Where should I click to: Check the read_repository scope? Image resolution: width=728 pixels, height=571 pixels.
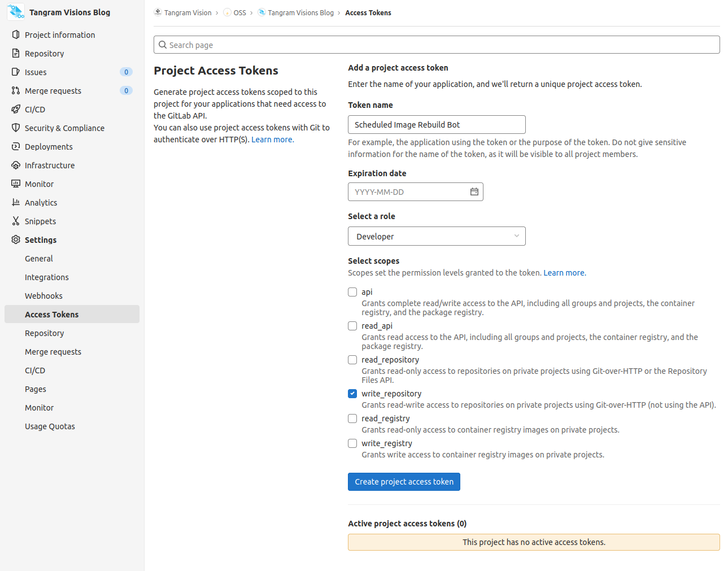coord(352,360)
